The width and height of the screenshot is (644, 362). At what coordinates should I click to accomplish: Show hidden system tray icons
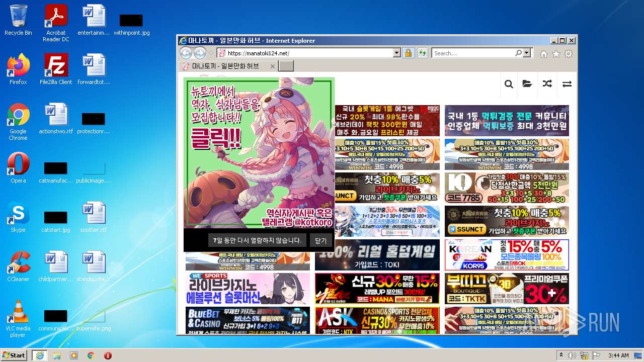click(x=561, y=355)
